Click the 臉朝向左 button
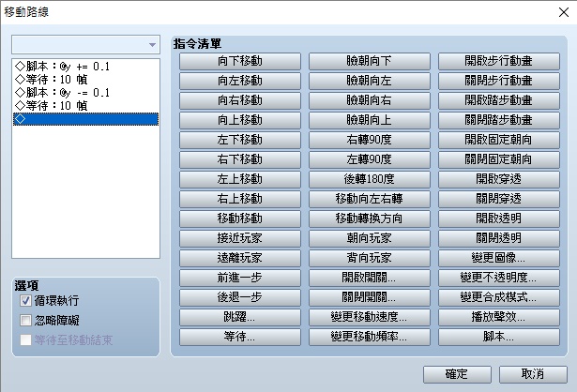This screenshot has height=392, width=577. [370, 81]
